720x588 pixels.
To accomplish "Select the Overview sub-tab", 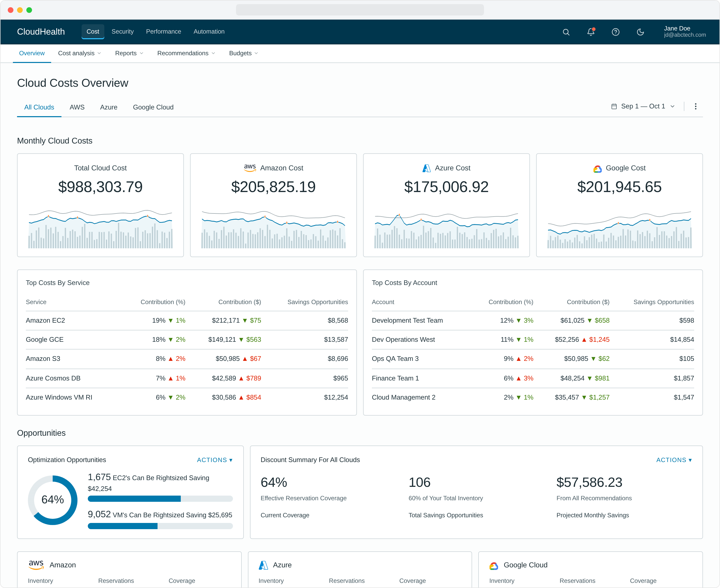I will [32, 53].
